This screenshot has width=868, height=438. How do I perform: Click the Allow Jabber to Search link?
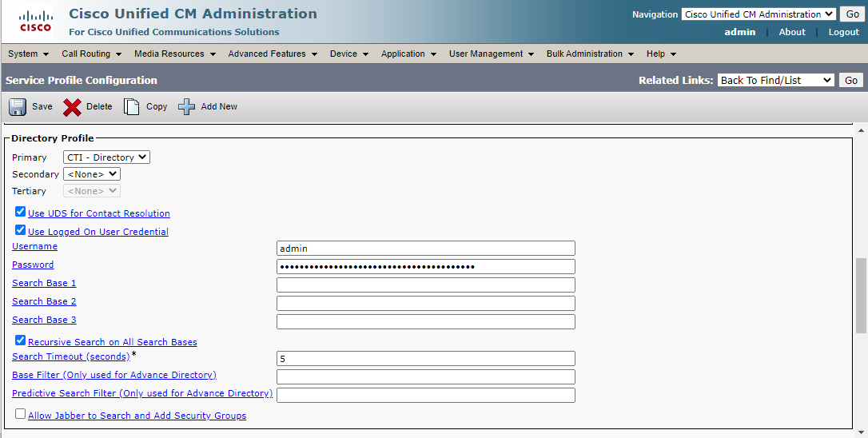(137, 416)
